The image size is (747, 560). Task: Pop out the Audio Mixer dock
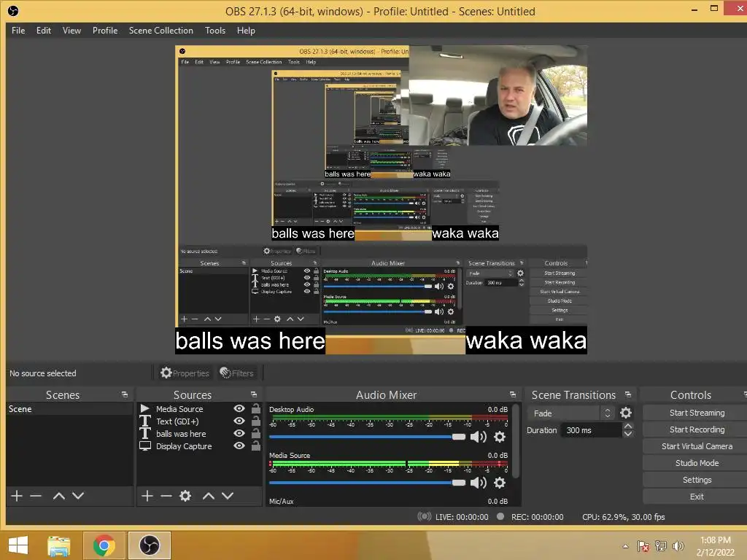(x=513, y=394)
